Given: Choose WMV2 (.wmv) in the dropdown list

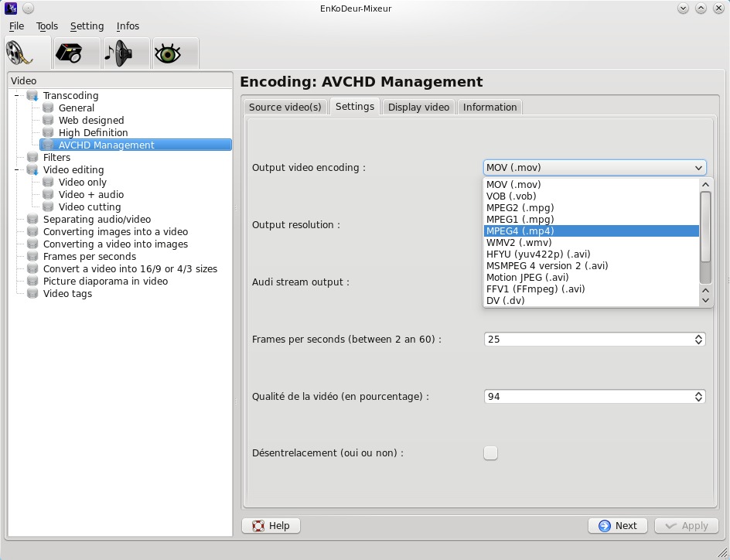Looking at the screenshot, I should click(592, 243).
